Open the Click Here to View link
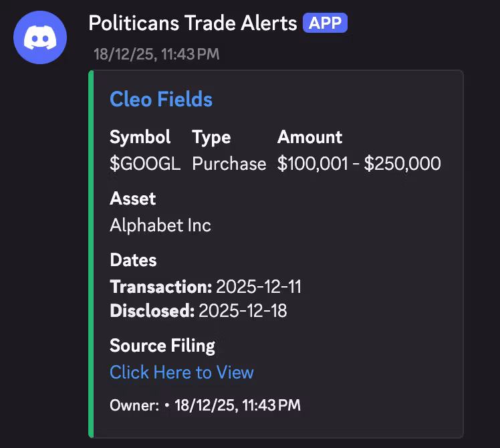 (x=182, y=372)
